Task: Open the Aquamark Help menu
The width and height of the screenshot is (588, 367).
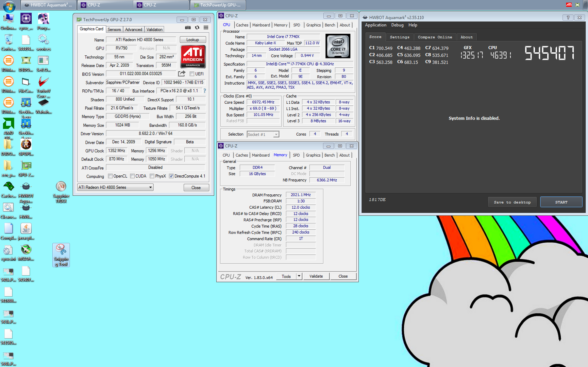Action: click(x=413, y=25)
